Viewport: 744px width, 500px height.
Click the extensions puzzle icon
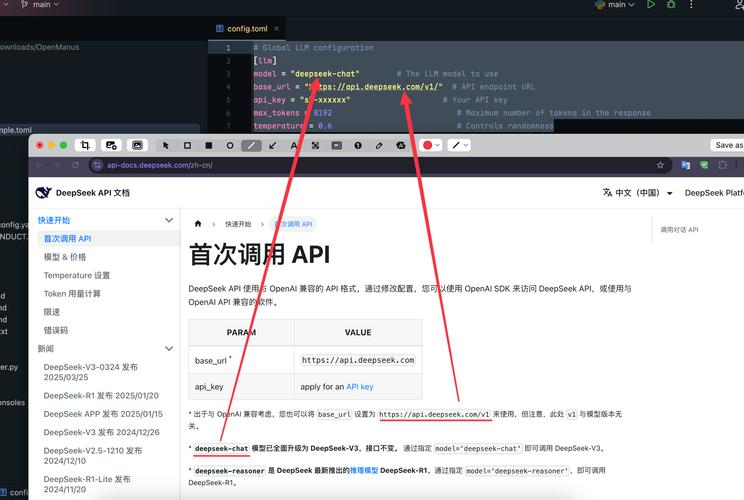[x=723, y=165]
